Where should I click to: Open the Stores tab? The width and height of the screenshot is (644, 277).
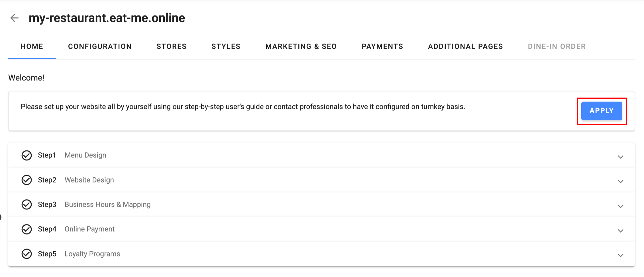pyautogui.click(x=172, y=46)
